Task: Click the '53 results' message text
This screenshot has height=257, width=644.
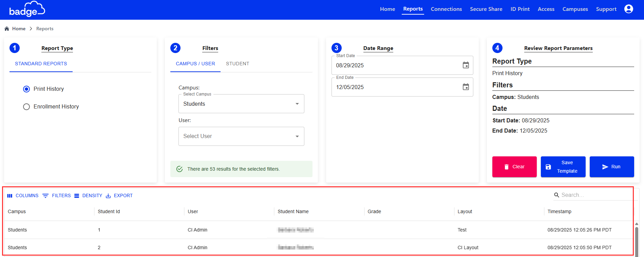Action: pos(233,169)
